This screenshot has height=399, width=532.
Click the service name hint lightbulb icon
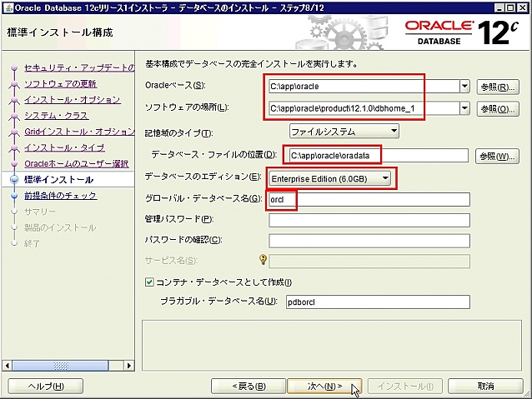point(263,260)
